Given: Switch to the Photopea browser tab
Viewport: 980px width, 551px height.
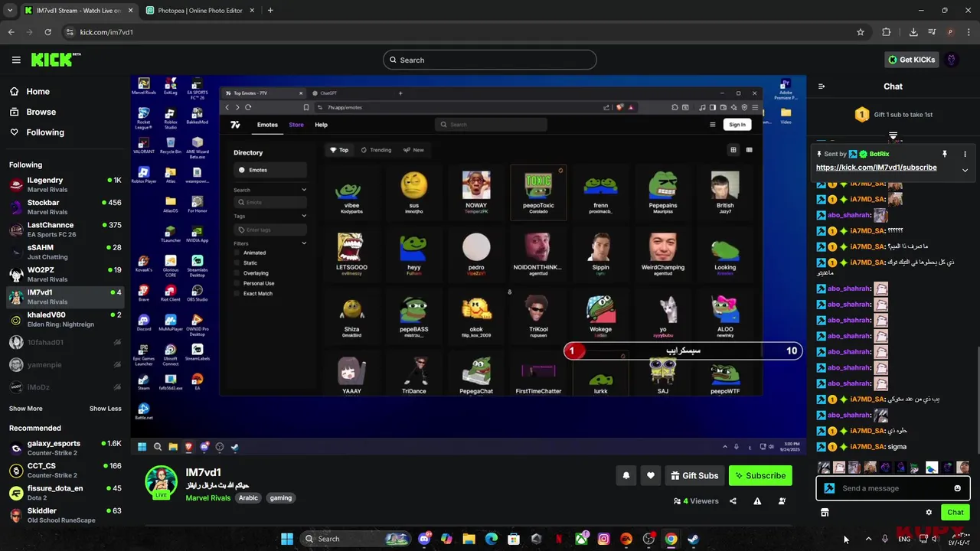Looking at the screenshot, I should [199, 11].
